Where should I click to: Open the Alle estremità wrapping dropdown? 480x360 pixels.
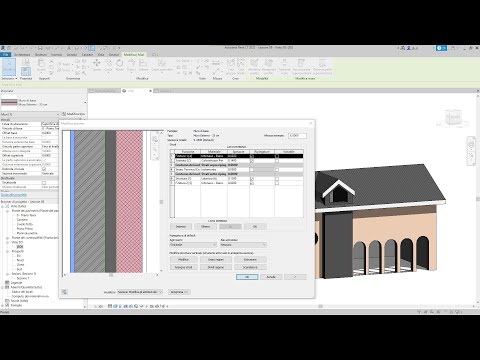coord(243,245)
